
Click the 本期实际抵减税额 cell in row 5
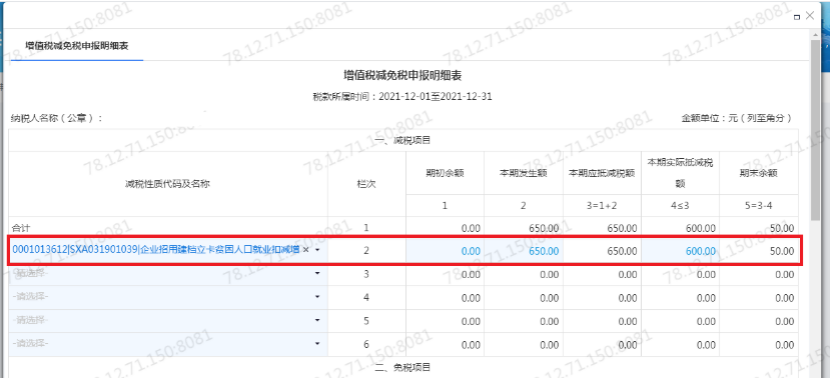680,321
